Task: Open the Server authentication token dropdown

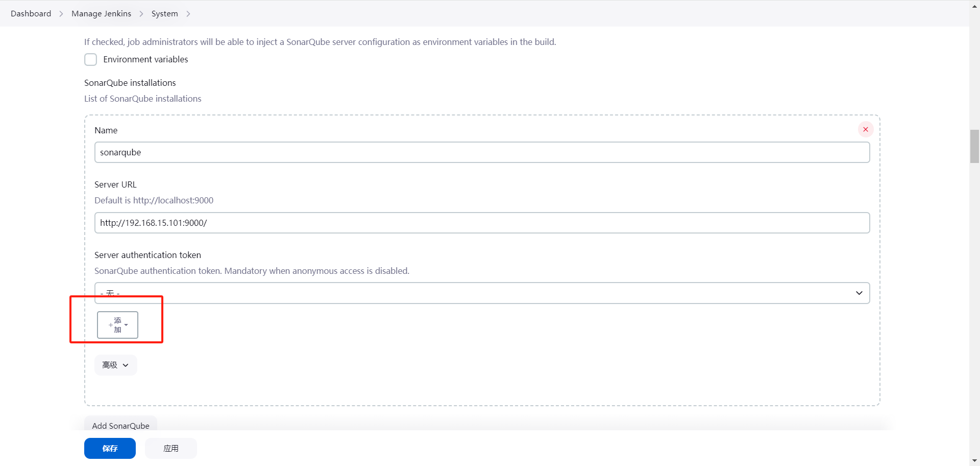Action: (482, 293)
